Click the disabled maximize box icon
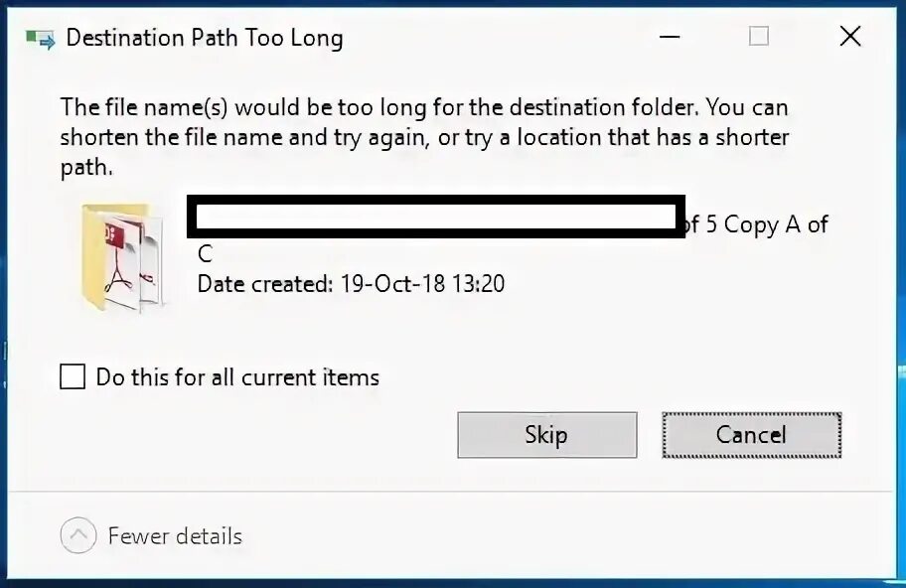906x588 pixels. (759, 37)
